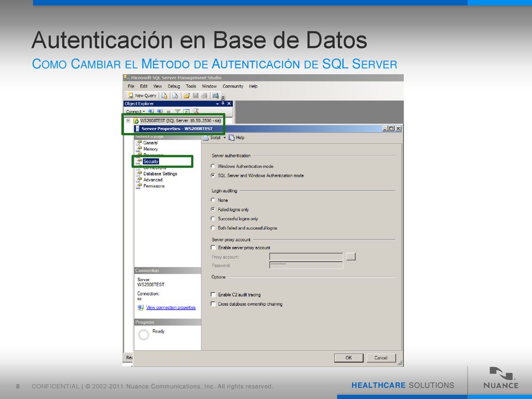The width and height of the screenshot is (532, 399).
Task: Select the Database Settings page
Action: (x=160, y=174)
